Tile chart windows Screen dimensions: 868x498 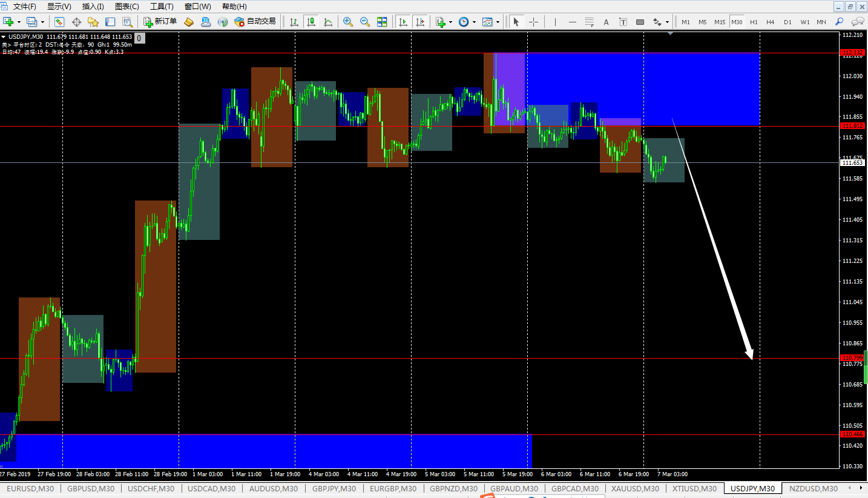tap(382, 22)
